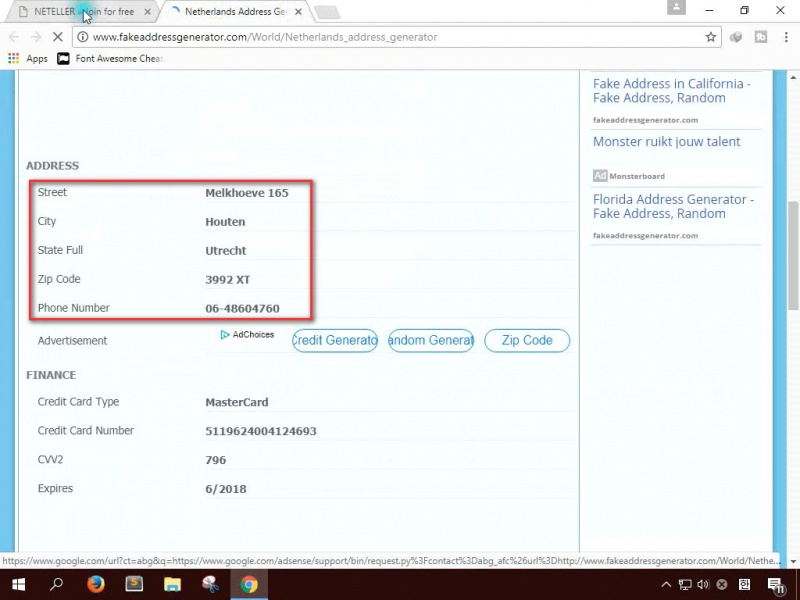Open Snipping Tool from the taskbar

pos(210,585)
